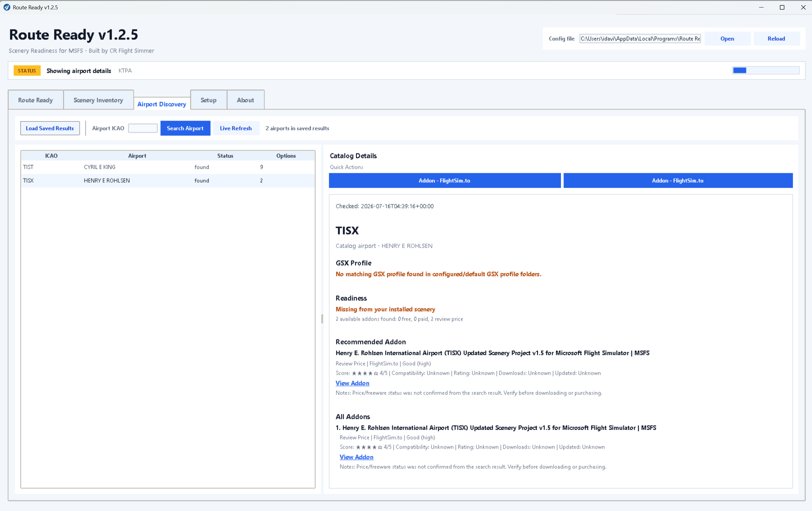
Task: Go to the Setup tab
Action: point(208,100)
